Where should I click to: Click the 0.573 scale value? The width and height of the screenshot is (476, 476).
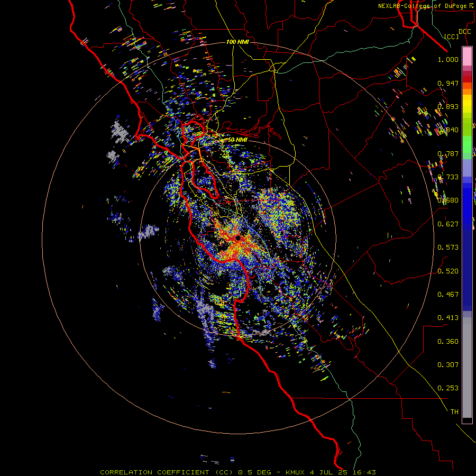click(448, 248)
